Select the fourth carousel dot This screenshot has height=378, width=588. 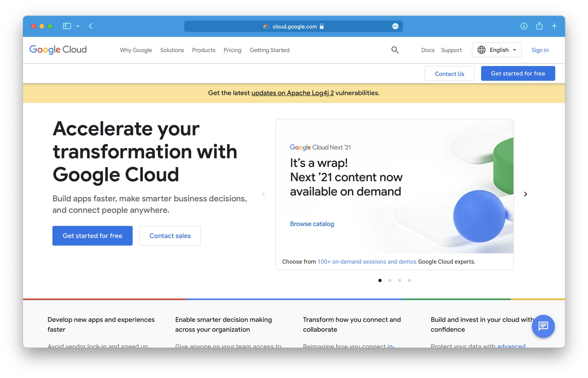click(x=409, y=280)
